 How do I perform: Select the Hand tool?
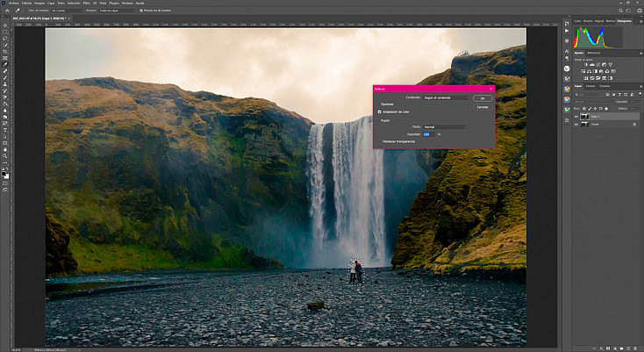(x=5, y=150)
